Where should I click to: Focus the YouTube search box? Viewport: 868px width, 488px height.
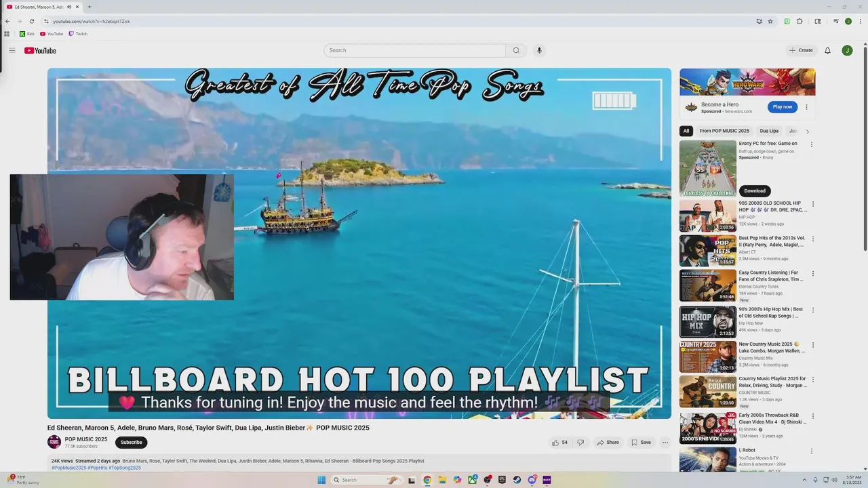click(x=415, y=50)
